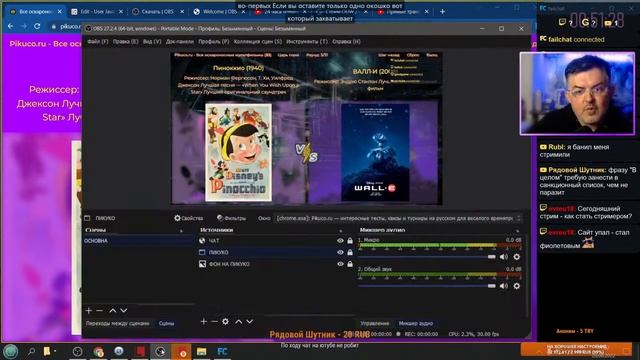Open the Док-панели menu
640x360 pixels.
[x=180, y=42]
